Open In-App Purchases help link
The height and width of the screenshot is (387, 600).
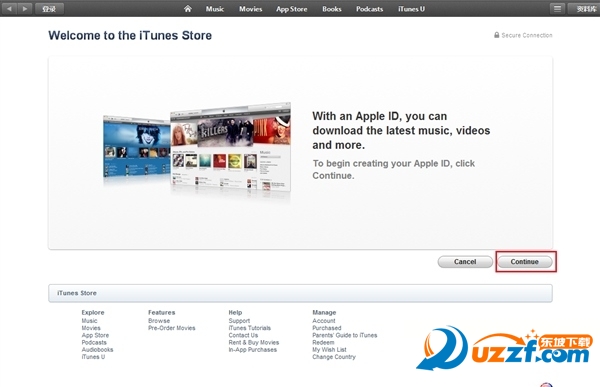tap(253, 349)
